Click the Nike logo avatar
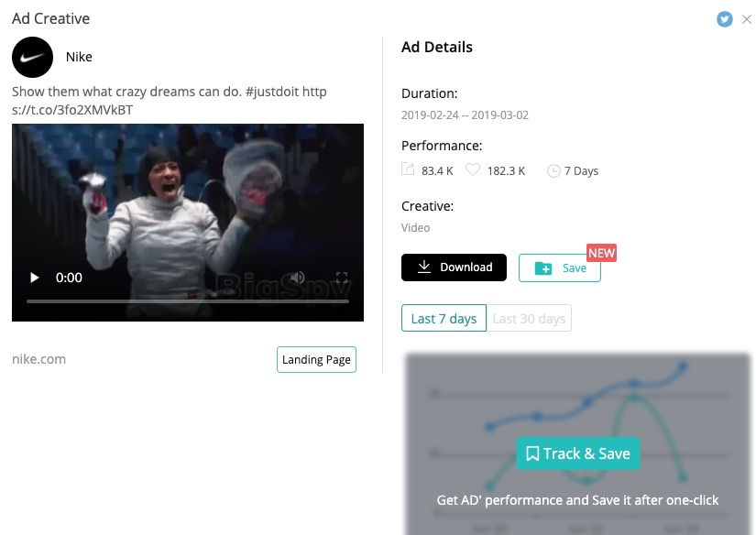Screen dimensions: 756x535 pyautogui.click(x=32, y=58)
